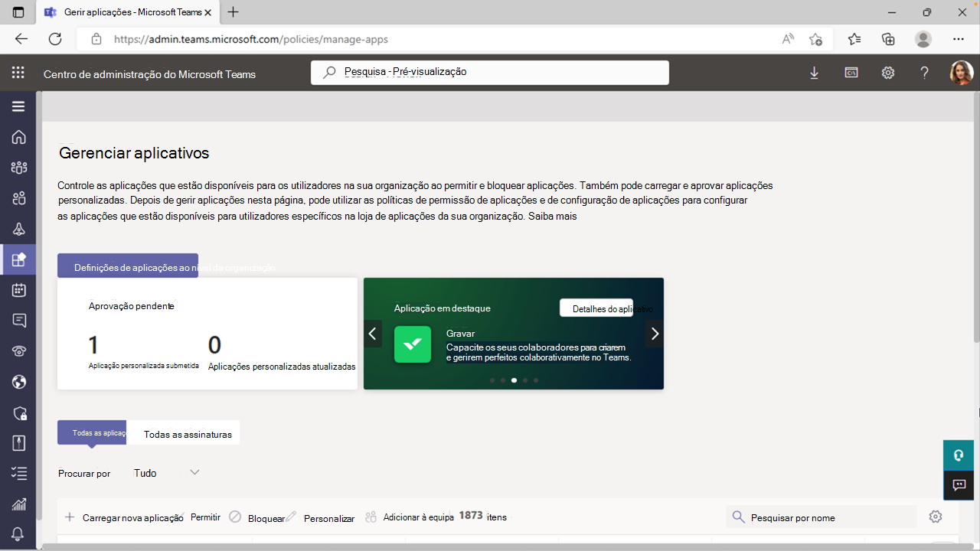Click the download icon in header
The image size is (980, 551).
pyautogui.click(x=814, y=73)
